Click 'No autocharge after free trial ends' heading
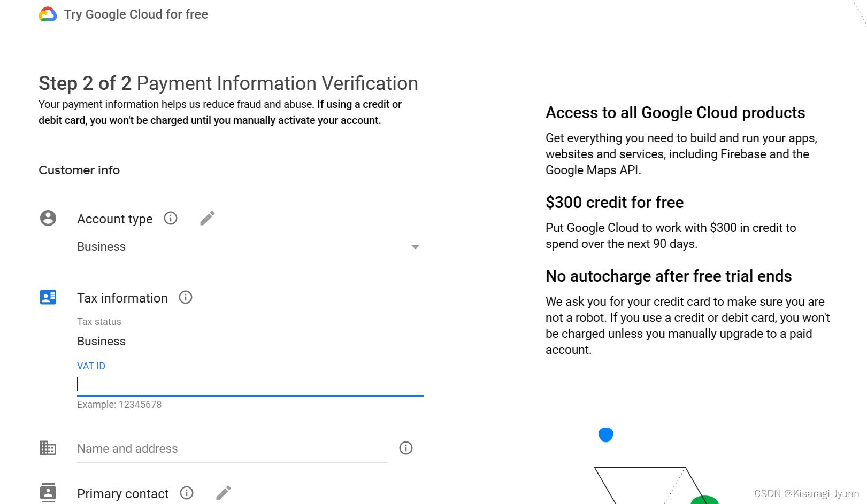 669,276
